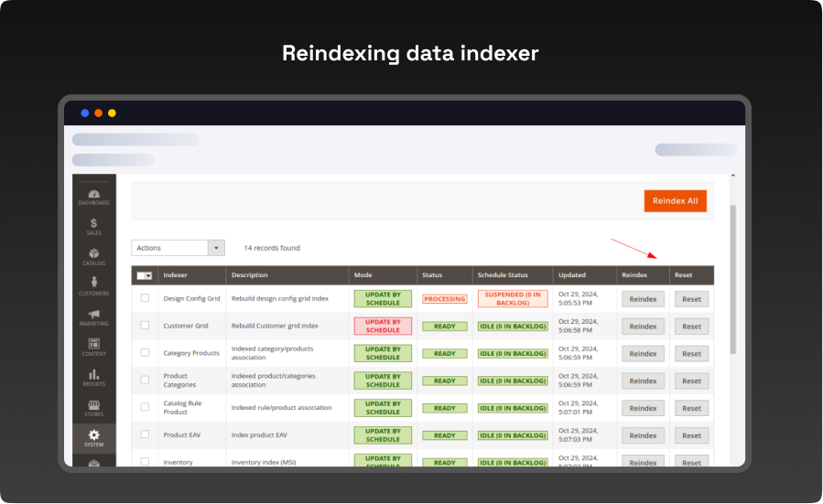Check the Category Products row checkbox
Image resolution: width=823 pixels, height=504 pixels.
[145, 353]
